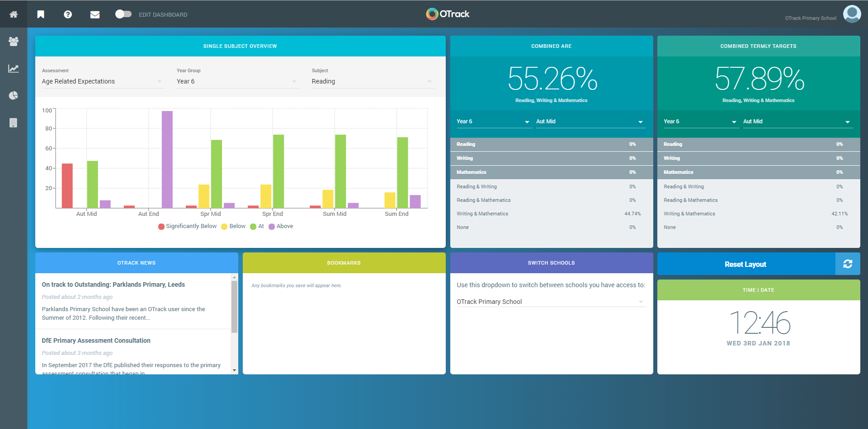Select the Switch Schools panel header

[552, 263]
